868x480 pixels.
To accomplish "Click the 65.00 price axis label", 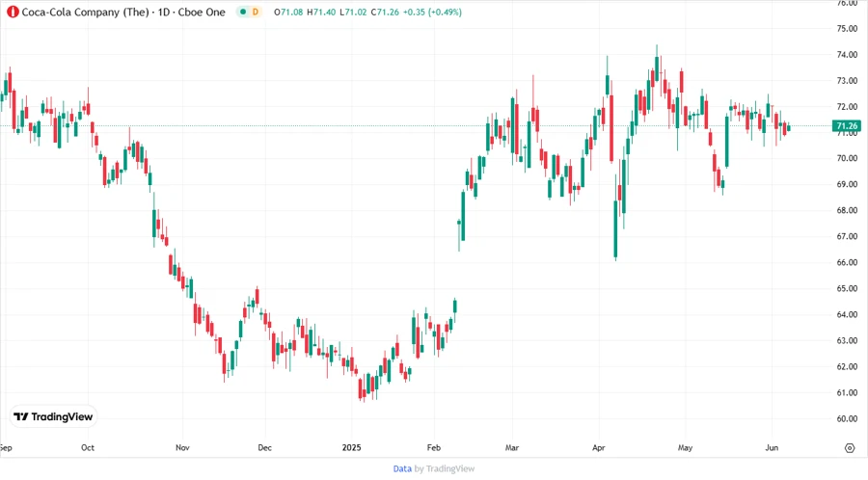I will [847, 288].
